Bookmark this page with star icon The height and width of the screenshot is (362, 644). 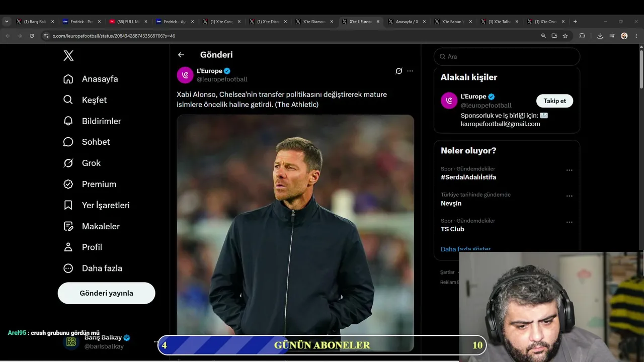click(565, 36)
